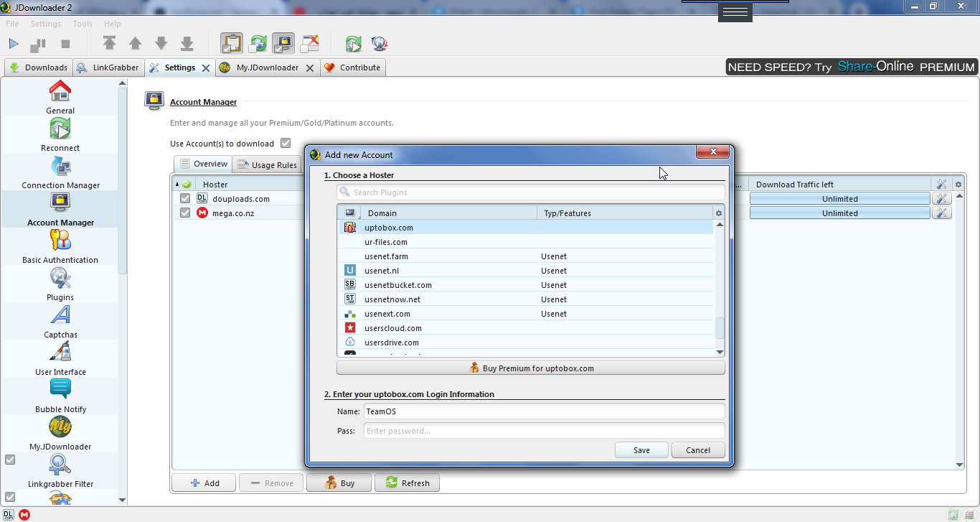Switch to the LinkGrabber tab
The image size is (980, 522).
[x=108, y=67]
